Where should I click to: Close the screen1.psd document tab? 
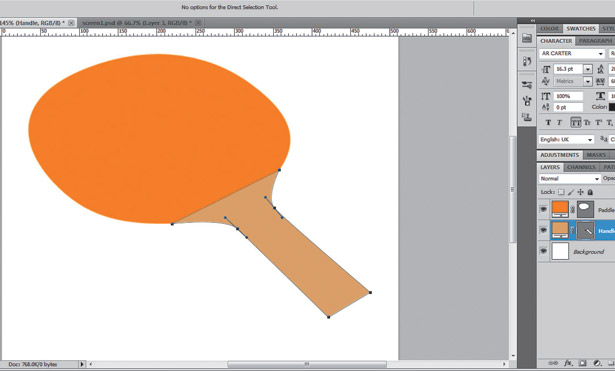pos(198,23)
